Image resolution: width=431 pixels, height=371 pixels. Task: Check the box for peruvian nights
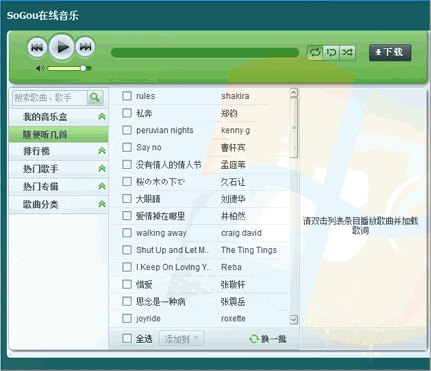pos(127,130)
